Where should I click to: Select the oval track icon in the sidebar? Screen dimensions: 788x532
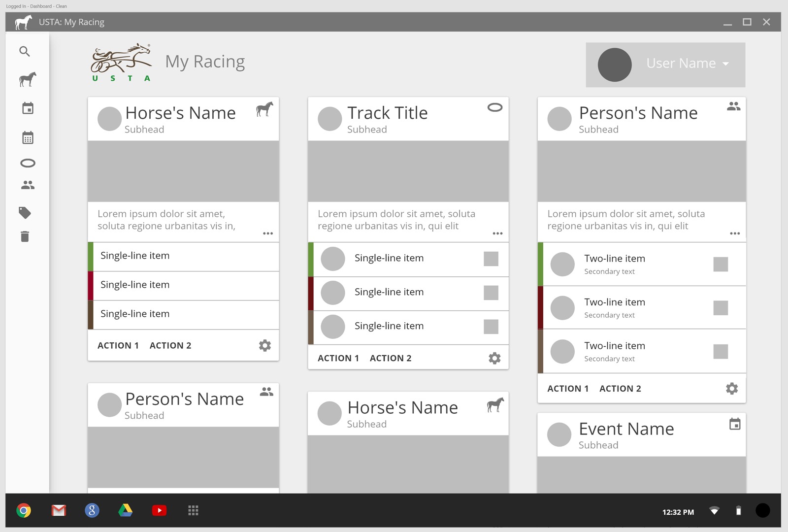28,163
